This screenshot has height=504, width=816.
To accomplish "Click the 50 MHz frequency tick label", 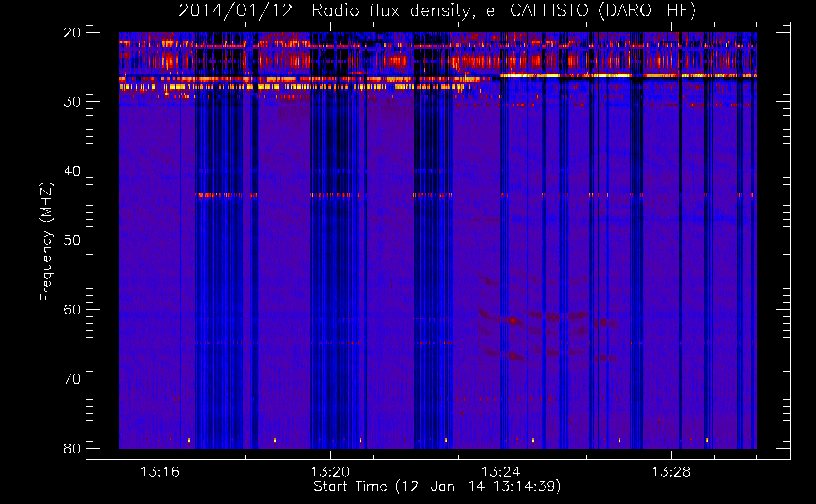I will click(72, 240).
